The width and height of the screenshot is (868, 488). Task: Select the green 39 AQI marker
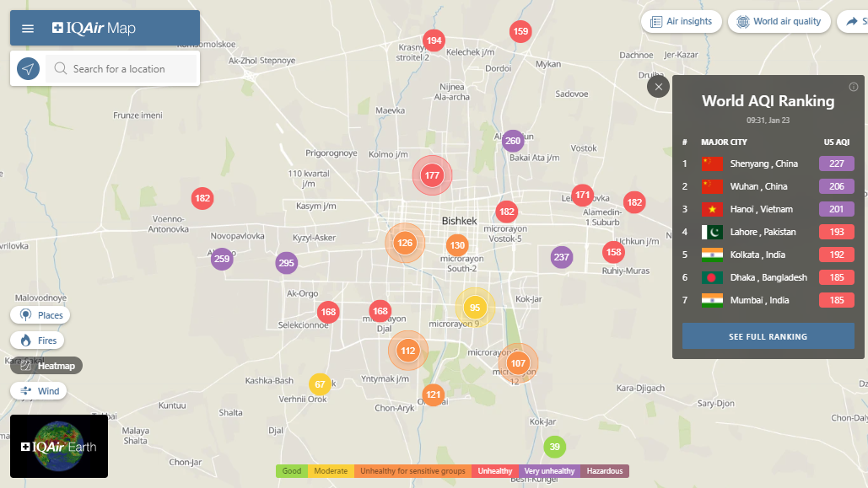click(554, 447)
